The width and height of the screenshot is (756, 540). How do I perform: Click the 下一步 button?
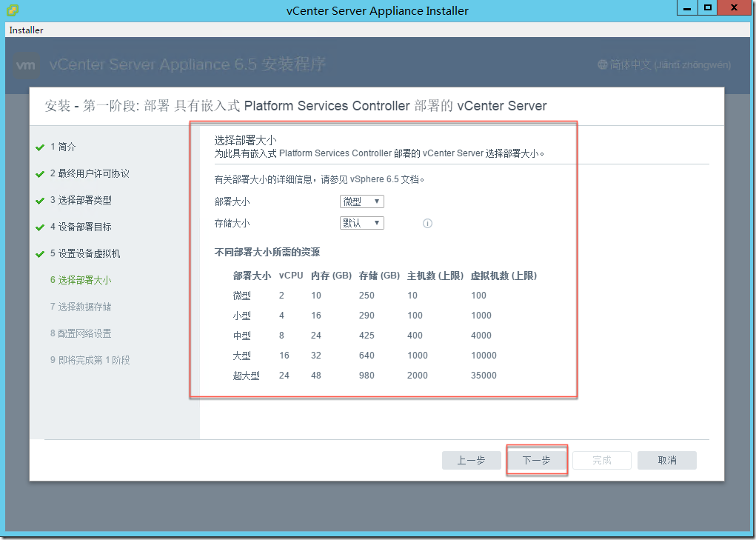(x=537, y=461)
